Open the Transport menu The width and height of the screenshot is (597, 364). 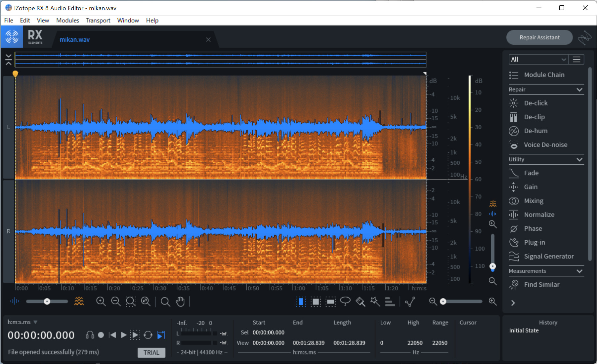click(98, 20)
